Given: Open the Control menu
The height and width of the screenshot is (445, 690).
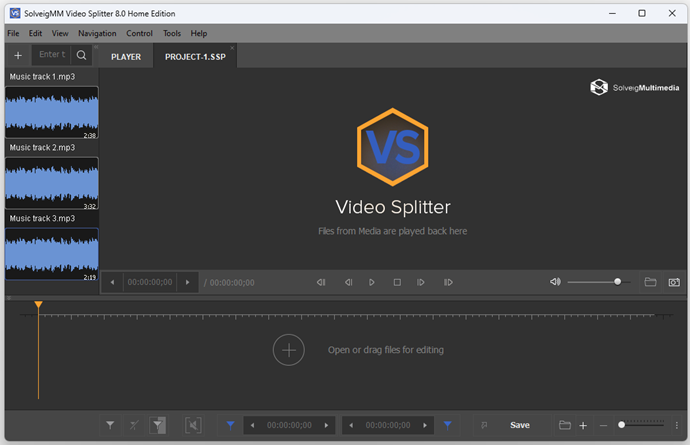Looking at the screenshot, I should click(x=139, y=33).
